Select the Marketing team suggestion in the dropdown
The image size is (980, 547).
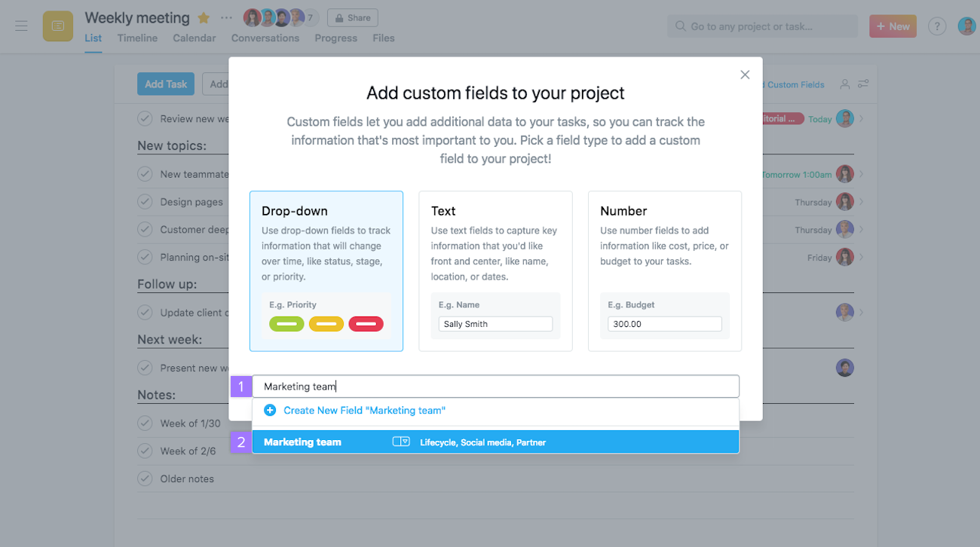[495, 442]
